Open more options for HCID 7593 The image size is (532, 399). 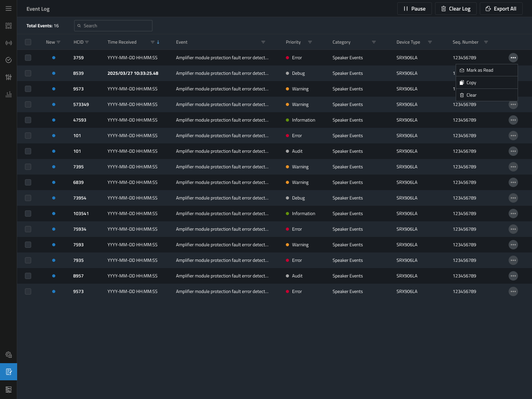(513, 245)
